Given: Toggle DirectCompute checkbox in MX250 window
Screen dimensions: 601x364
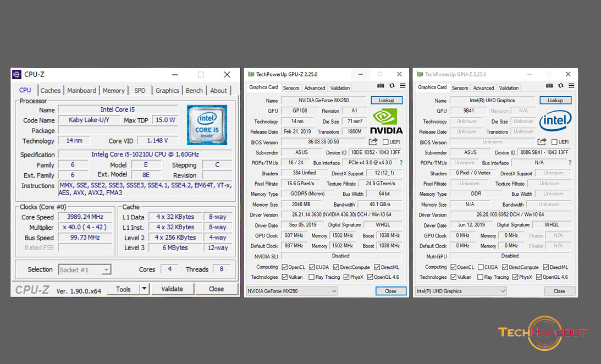Looking at the screenshot, I should 336,267.
